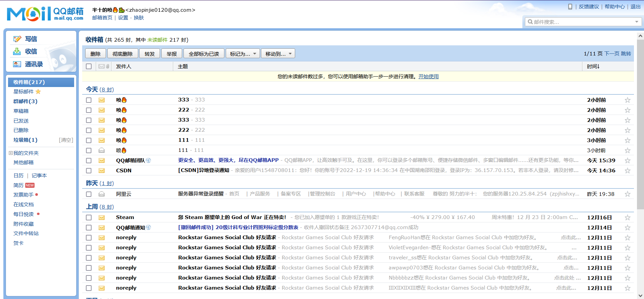
Task: Star the QQ邮箱通知 recall email
Action: (628, 228)
